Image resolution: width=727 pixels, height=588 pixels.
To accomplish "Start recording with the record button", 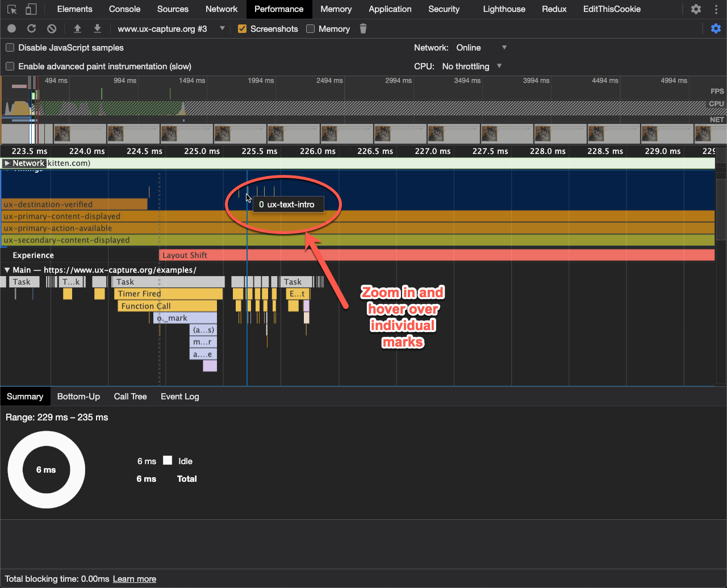I will (x=12, y=28).
